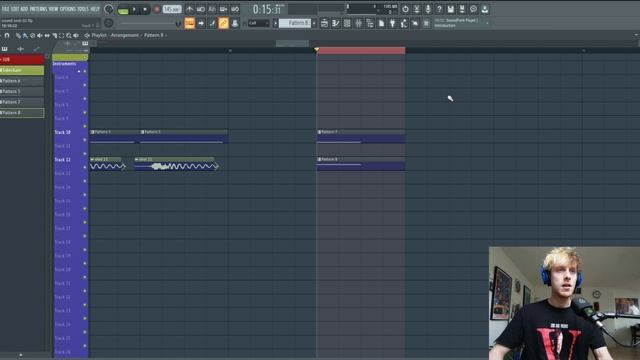Click the tempo display field
The height and width of the screenshot is (360, 640).
coord(171,9)
